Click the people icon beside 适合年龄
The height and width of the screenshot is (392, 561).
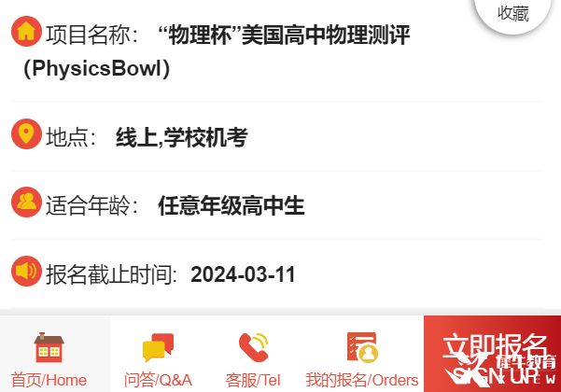(26, 202)
